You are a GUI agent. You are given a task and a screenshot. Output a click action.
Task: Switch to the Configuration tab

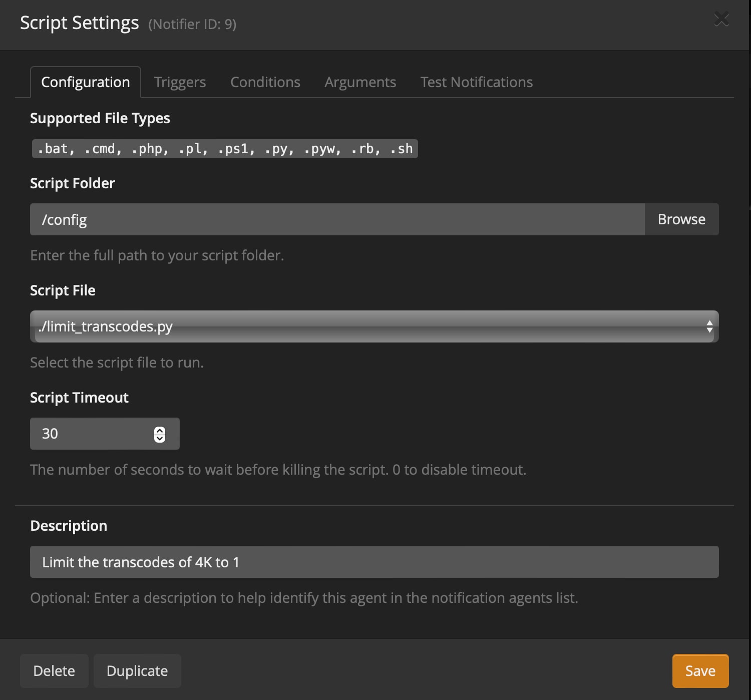point(86,82)
